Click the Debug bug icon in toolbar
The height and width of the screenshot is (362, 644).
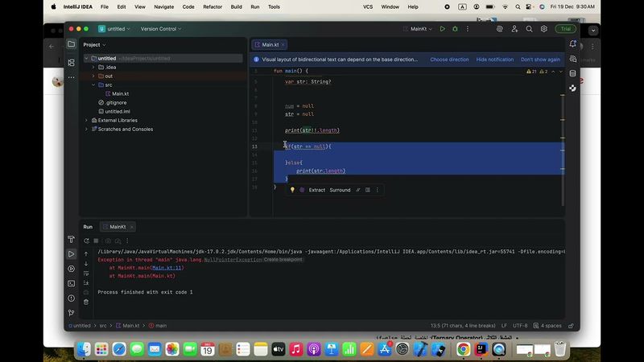coord(455,29)
